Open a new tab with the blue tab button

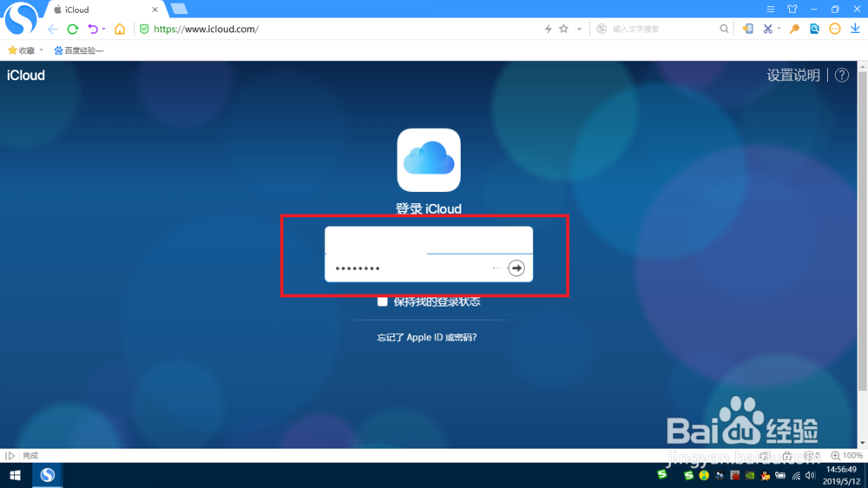pos(179,9)
